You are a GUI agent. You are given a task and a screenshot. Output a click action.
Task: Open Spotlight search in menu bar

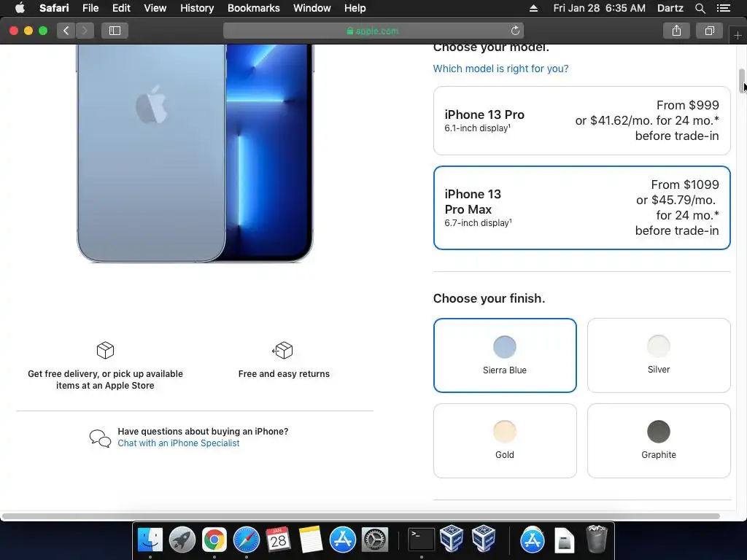click(700, 8)
